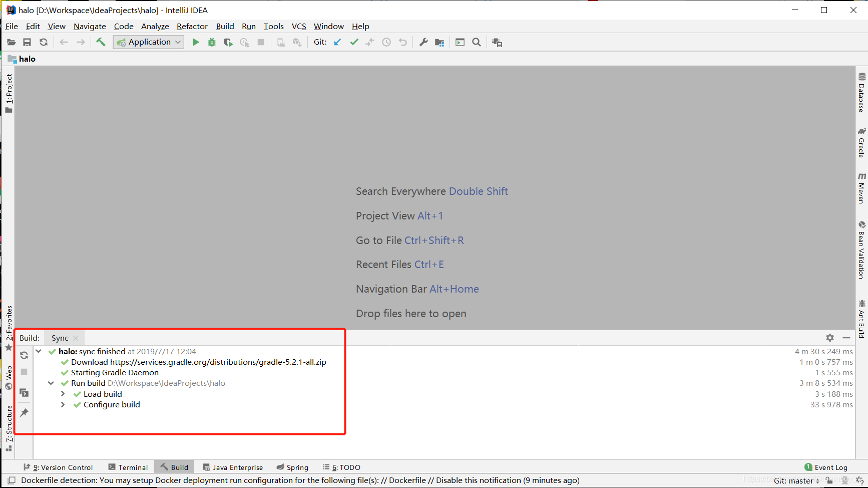Open Settings via the wrench icon

(x=423, y=43)
